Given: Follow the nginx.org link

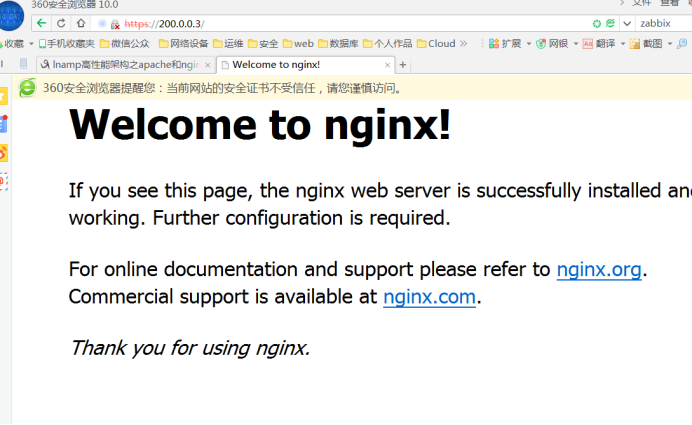Looking at the screenshot, I should [599, 269].
